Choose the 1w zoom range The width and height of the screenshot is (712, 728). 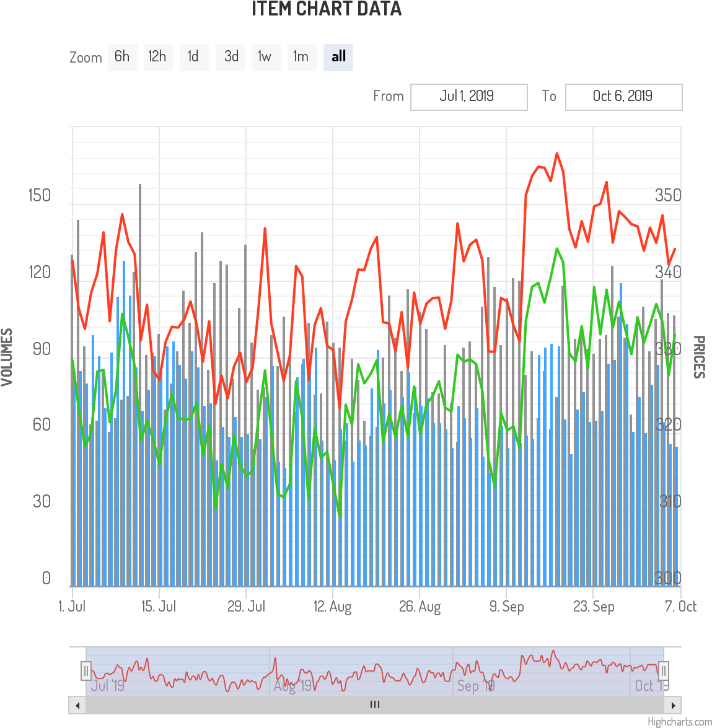(266, 57)
